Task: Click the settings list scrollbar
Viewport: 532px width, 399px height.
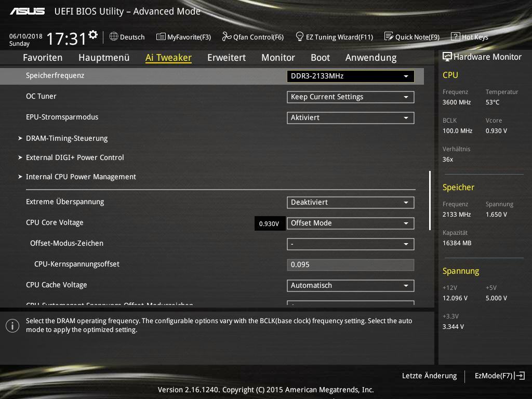Action: 430,201
